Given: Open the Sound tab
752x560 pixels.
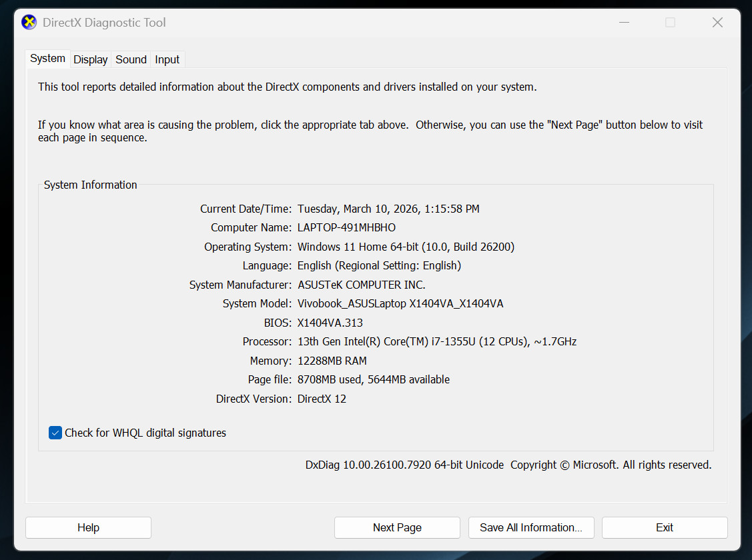Looking at the screenshot, I should point(131,59).
